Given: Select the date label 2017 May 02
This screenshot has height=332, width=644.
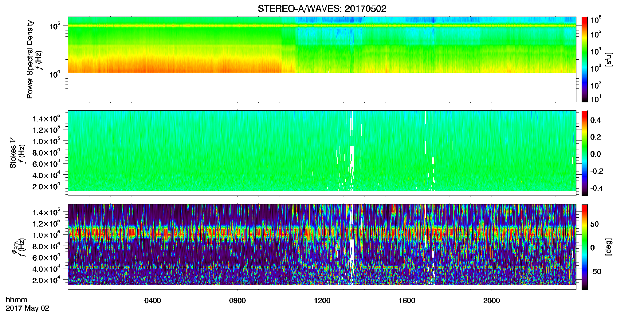Looking at the screenshot, I should coord(27,308).
